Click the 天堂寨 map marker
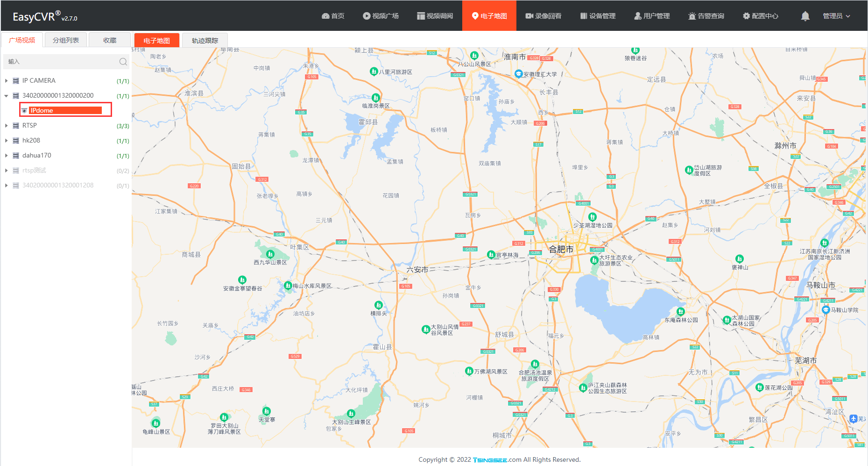Viewport: 868px width, 466px height. click(267, 411)
